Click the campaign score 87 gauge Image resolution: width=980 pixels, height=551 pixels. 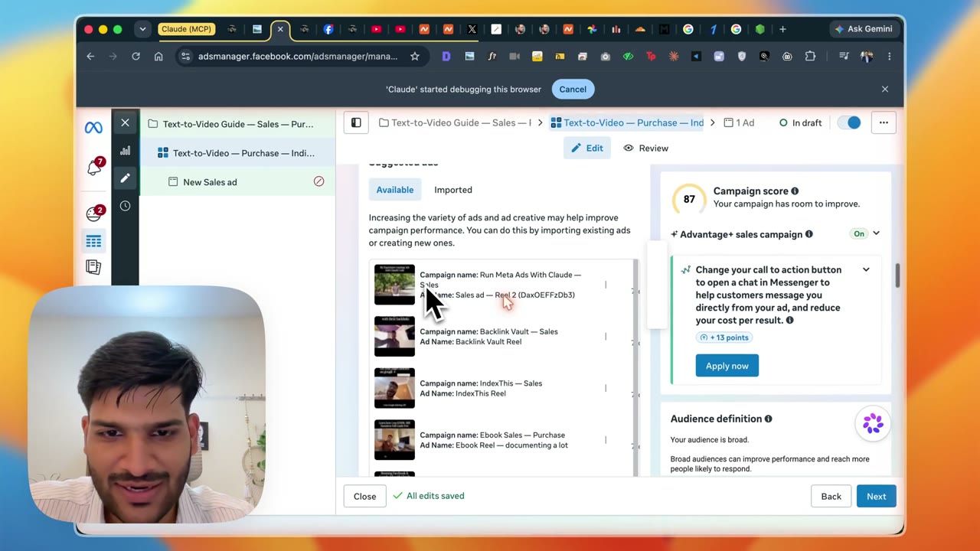pos(689,199)
